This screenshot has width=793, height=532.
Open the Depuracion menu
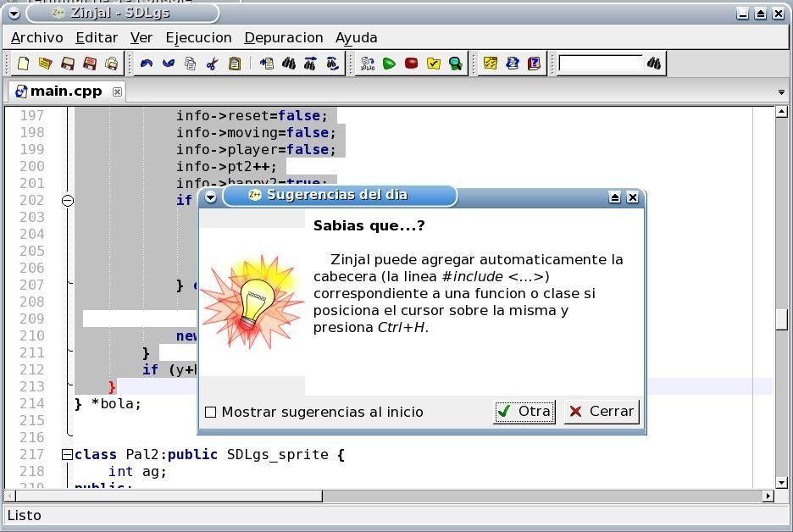tap(284, 37)
